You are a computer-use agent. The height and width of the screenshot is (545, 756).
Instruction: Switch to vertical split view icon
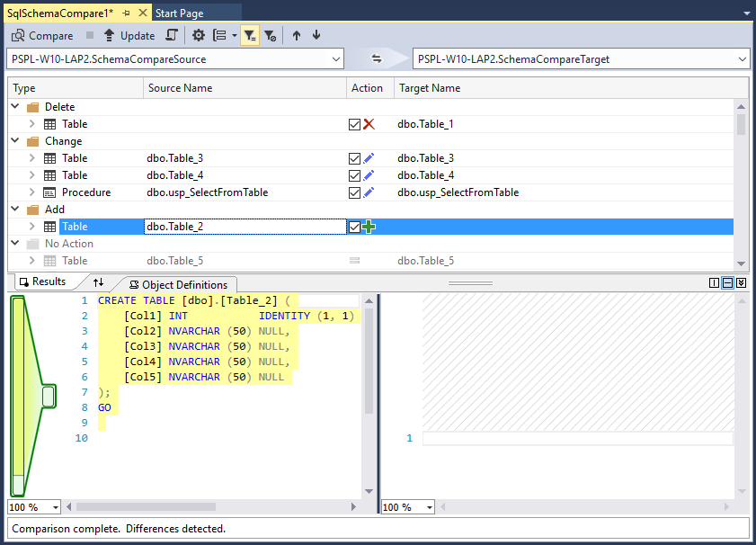tap(714, 282)
